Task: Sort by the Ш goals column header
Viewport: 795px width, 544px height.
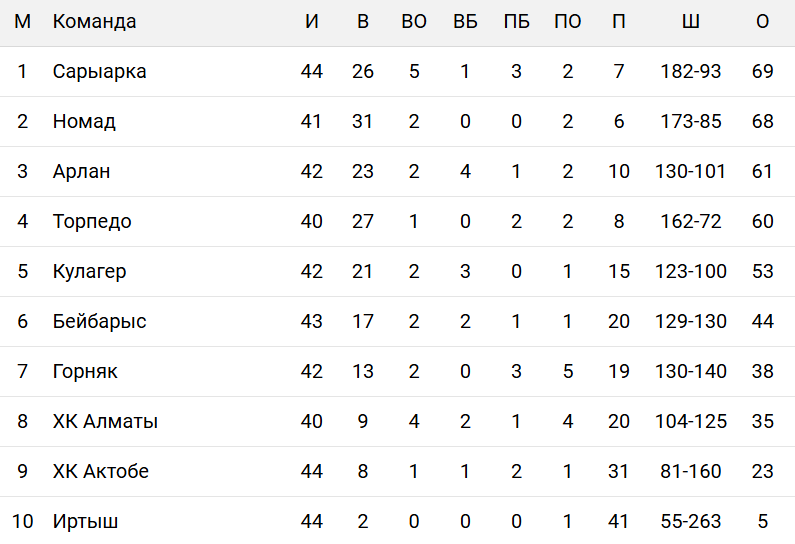Action: click(x=690, y=22)
